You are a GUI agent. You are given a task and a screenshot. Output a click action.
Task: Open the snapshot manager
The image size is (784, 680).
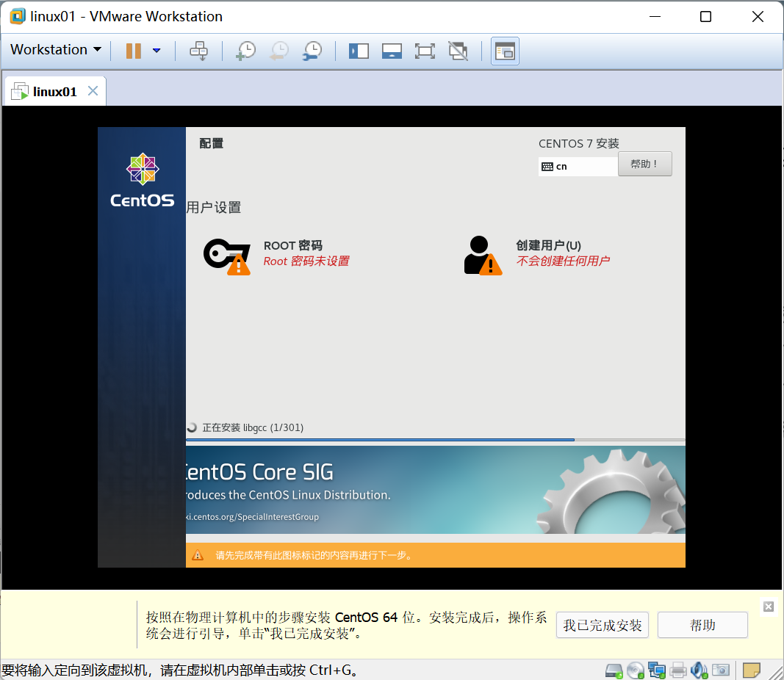312,51
